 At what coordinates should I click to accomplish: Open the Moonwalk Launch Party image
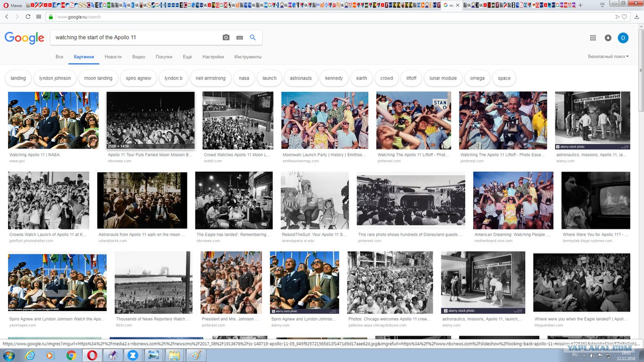tap(325, 120)
